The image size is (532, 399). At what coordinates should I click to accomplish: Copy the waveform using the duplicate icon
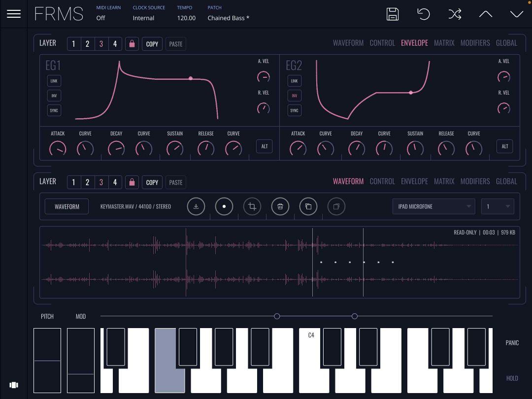pyautogui.click(x=308, y=206)
